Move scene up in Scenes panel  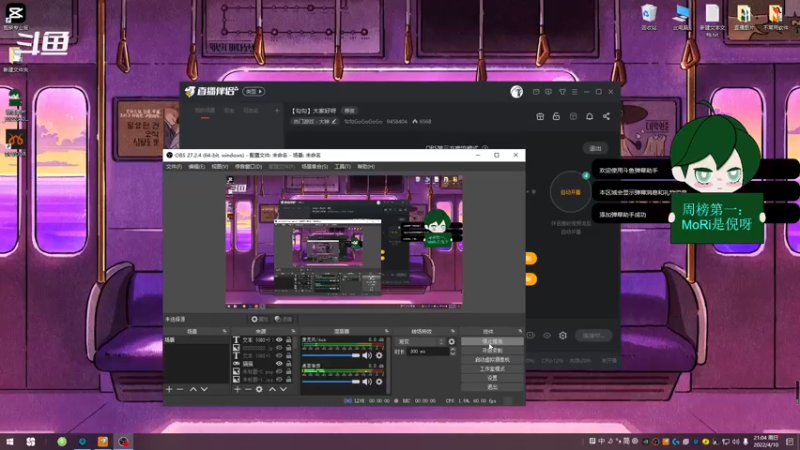193,389
